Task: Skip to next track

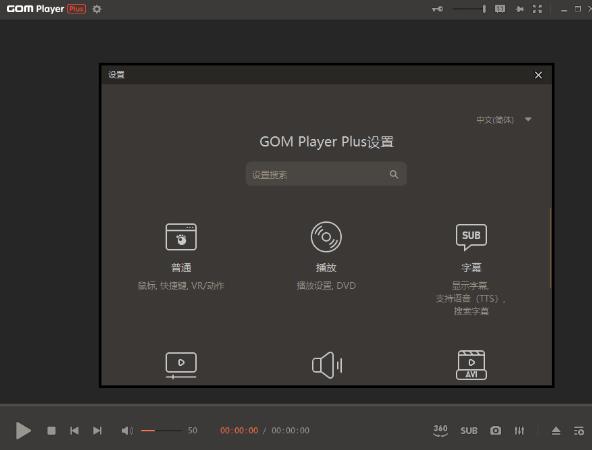Action: pos(97,430)
